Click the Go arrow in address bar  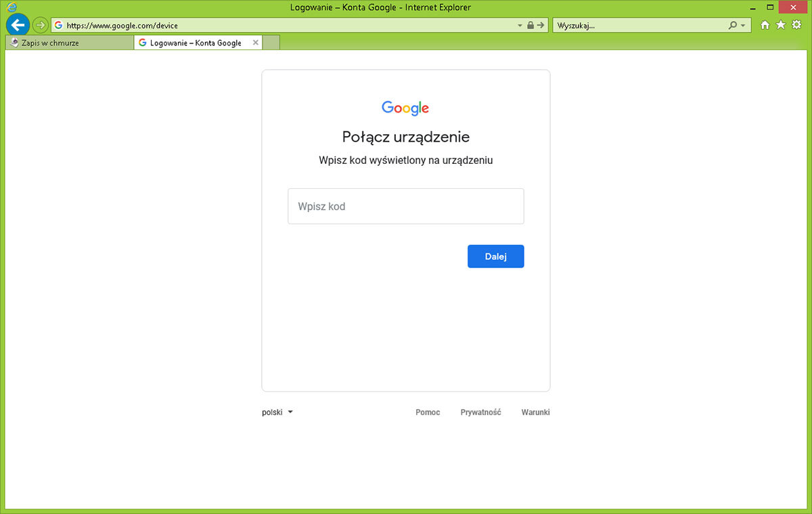pos(540,26)
